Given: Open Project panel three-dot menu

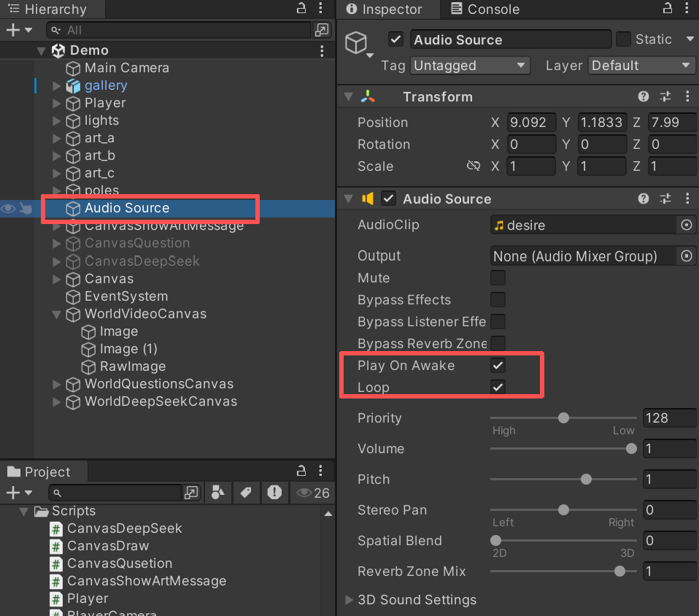Looking at the screenshot, I should pos(320,471).
